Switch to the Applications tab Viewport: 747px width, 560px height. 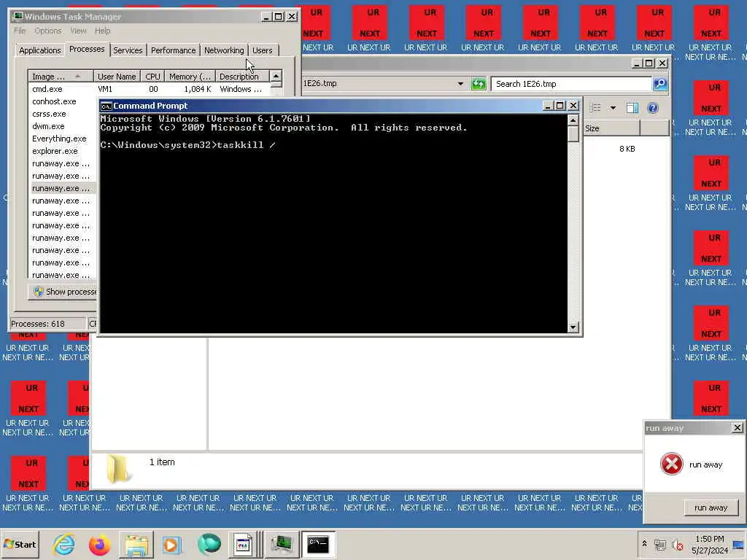point(39,50)
